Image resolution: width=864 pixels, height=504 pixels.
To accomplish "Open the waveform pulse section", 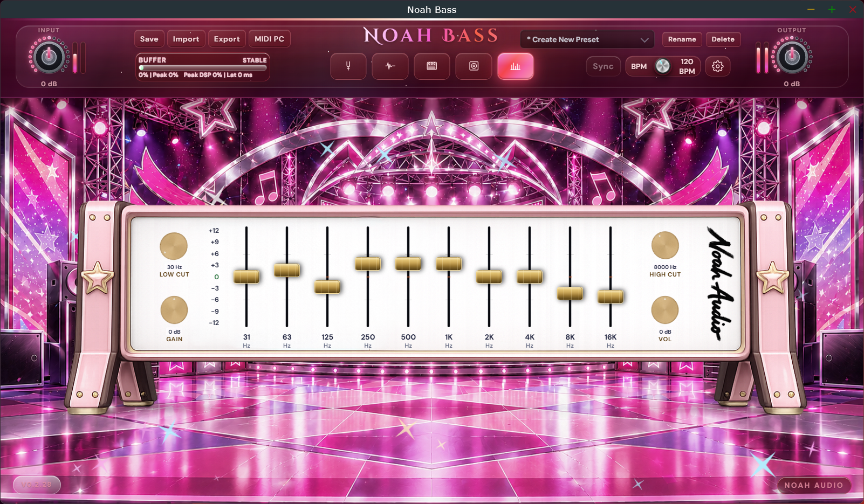I will tap(390, 66).
